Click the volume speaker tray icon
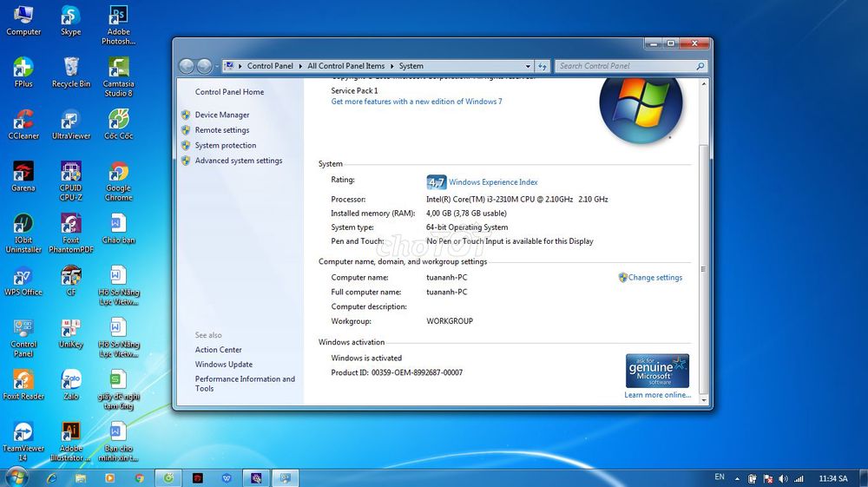 coord(783,478)
